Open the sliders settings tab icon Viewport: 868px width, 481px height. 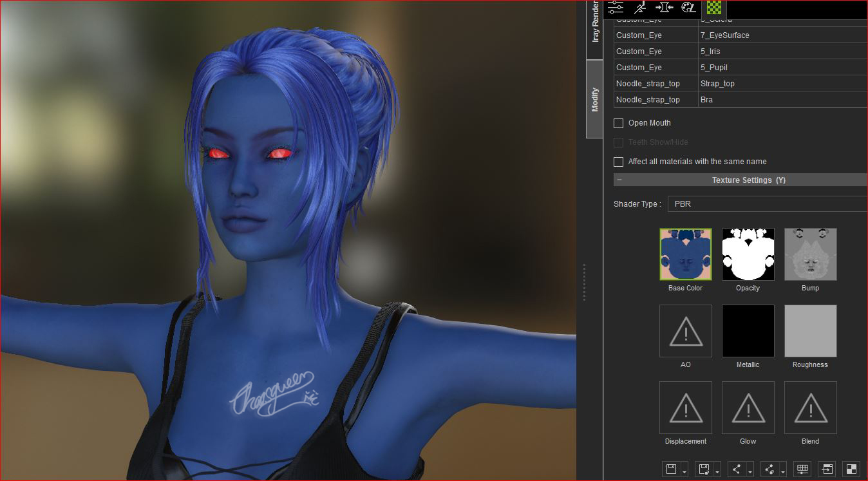point(616,7)
